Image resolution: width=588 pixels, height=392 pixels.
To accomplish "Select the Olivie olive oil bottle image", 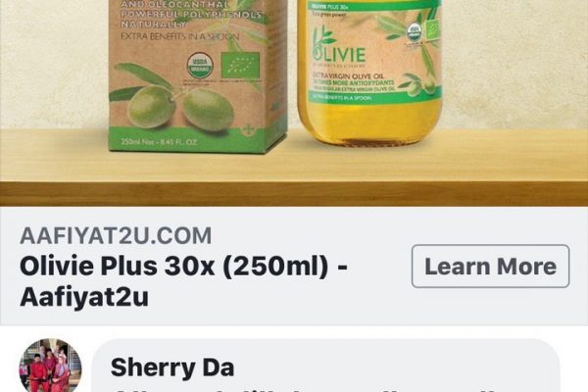I will point(369,73).
